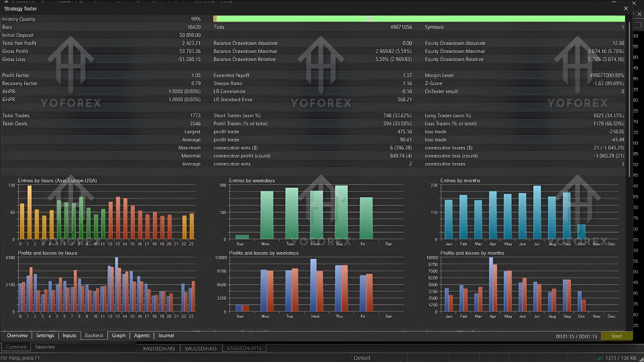This screenshot has width=644, height=362.
Task: Click the green history quality bar
Action: [419, 19]
